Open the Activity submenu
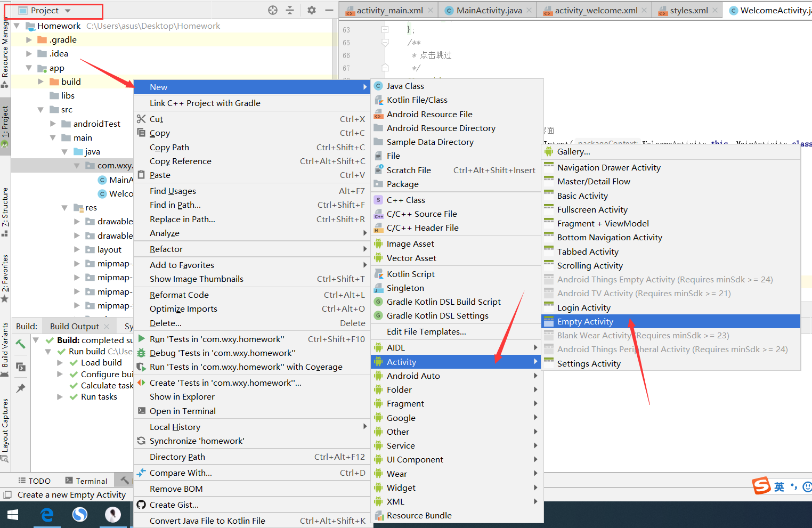Image resolution: width=812 pixels, height=528 pixels. (456, 362)
